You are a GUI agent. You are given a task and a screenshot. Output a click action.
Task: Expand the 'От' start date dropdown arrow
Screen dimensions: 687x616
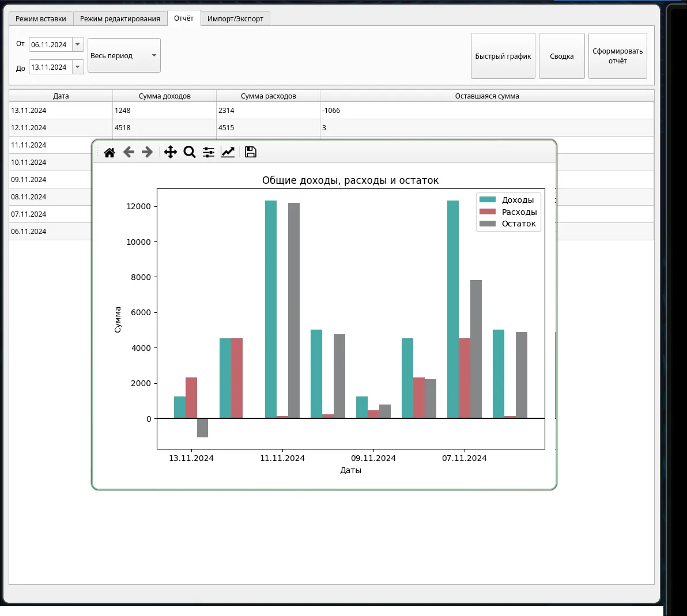click(x=78, y=44)
